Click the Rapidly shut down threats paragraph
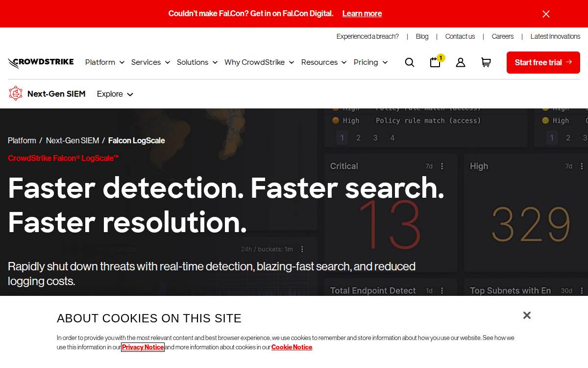Screen dimensions: 588x368 point(212,274)
